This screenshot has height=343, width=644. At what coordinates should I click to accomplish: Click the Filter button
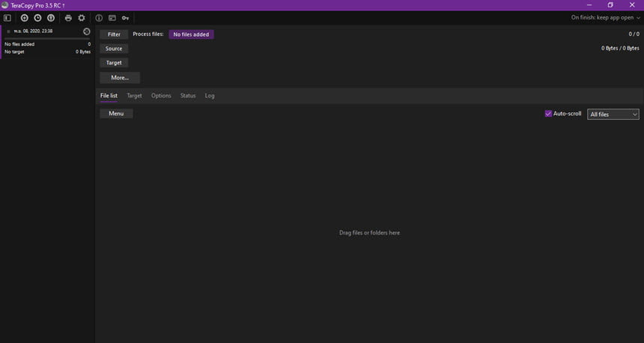114,34
